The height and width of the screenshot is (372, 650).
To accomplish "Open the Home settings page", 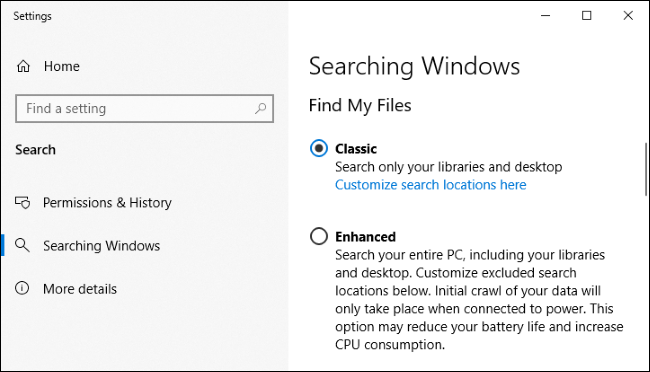I will tap(61, 66).
